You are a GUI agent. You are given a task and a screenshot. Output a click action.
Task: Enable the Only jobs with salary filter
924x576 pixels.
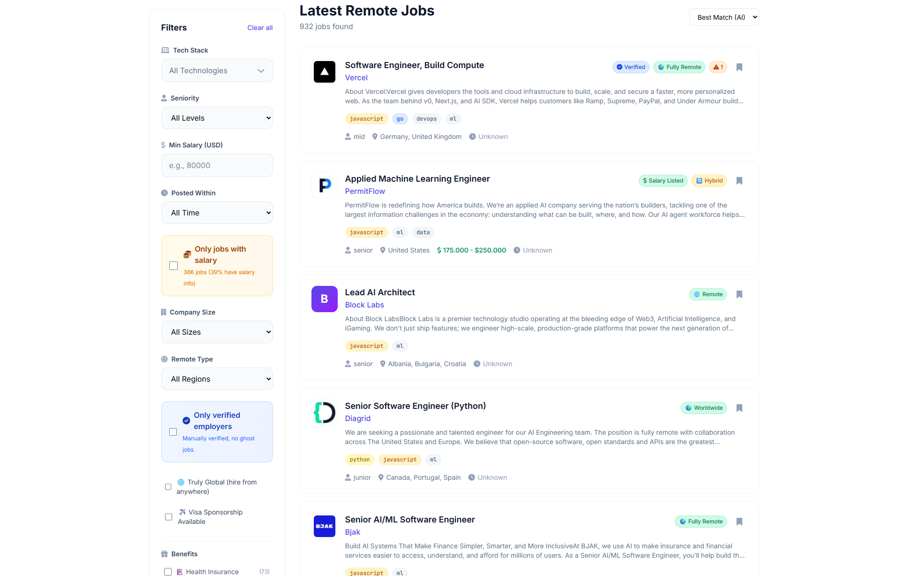[174, 266]
